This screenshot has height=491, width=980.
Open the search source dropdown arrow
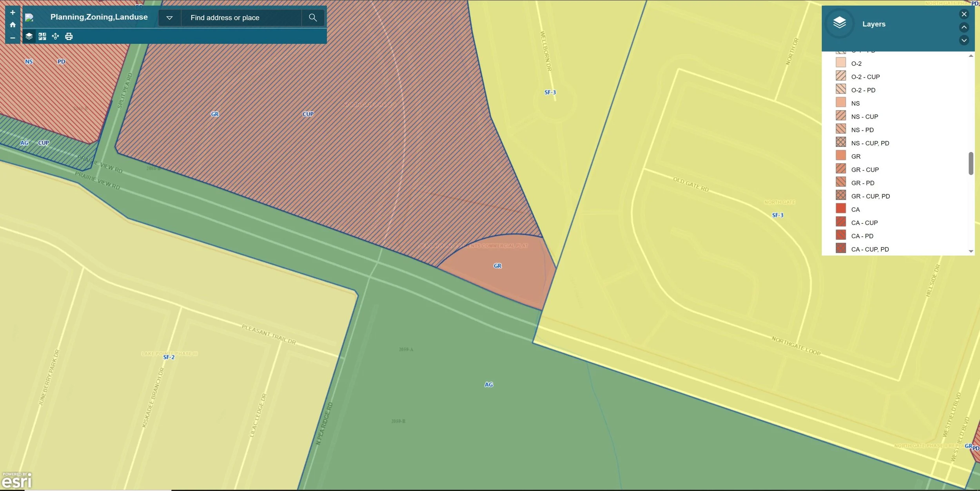point(169,18)
